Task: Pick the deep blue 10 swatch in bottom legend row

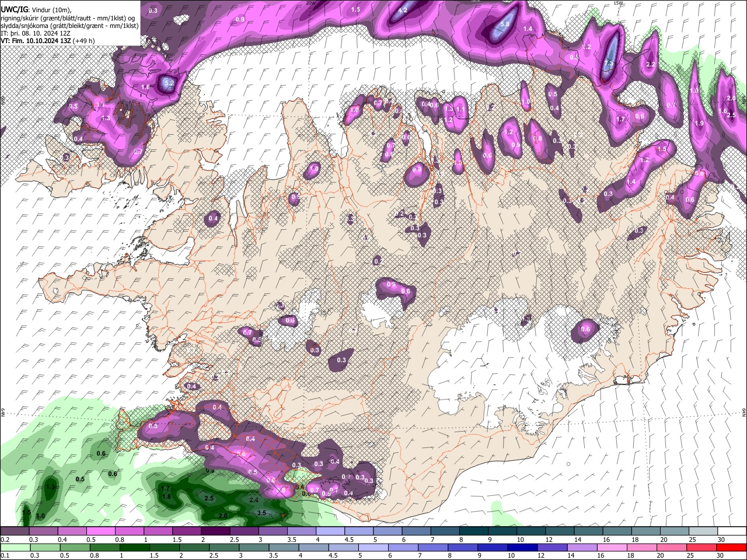Action: [523, 547]
